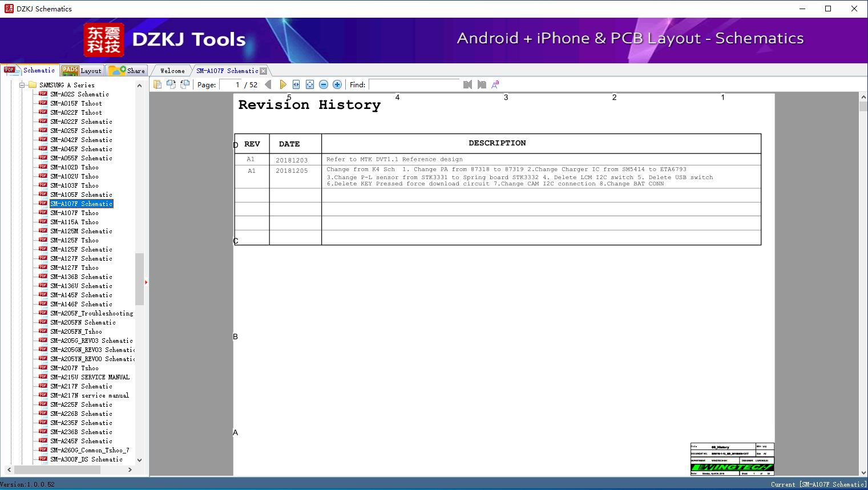The width and height of the screenshot is (868, 490).
Task: Go to the next page arrow
Action: point(282,84)
